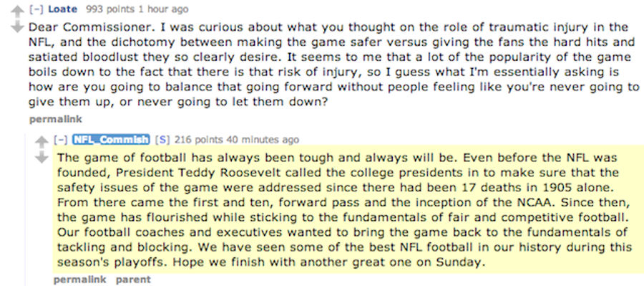Click Loate's 'Dear Commissioner' comment text
The image size is (644, 286).
pos(333,65)
